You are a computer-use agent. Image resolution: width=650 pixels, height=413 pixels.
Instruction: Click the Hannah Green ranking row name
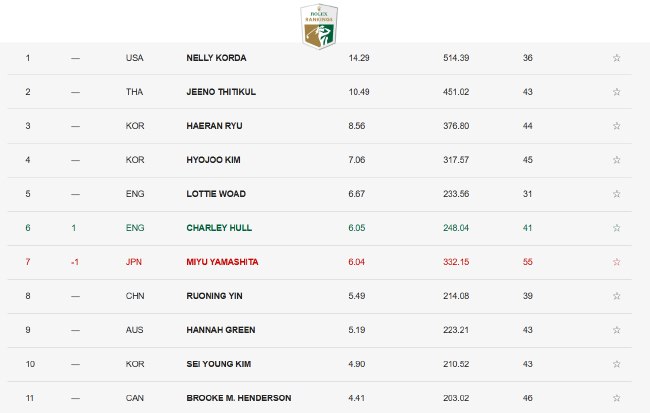pyautogui.click(x=221, y=330)
